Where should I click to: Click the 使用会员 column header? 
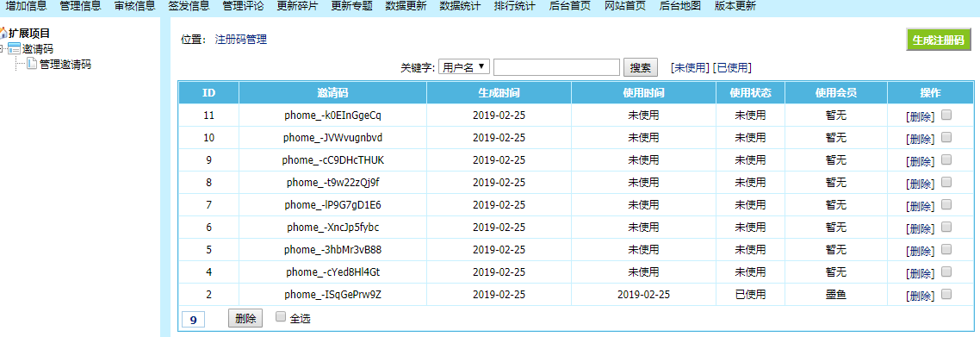(836, 92)
